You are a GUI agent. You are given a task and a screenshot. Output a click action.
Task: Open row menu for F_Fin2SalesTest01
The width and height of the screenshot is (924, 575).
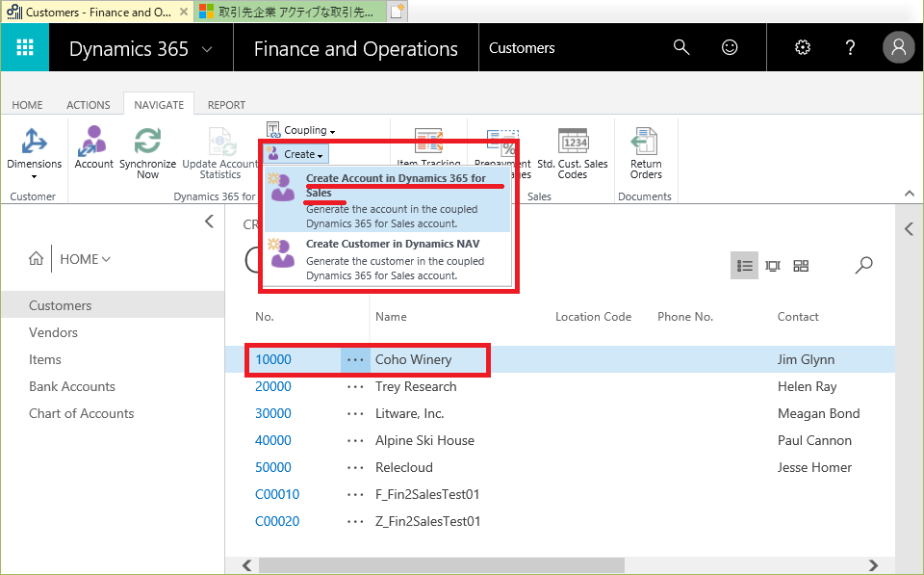tap(355, 495)
